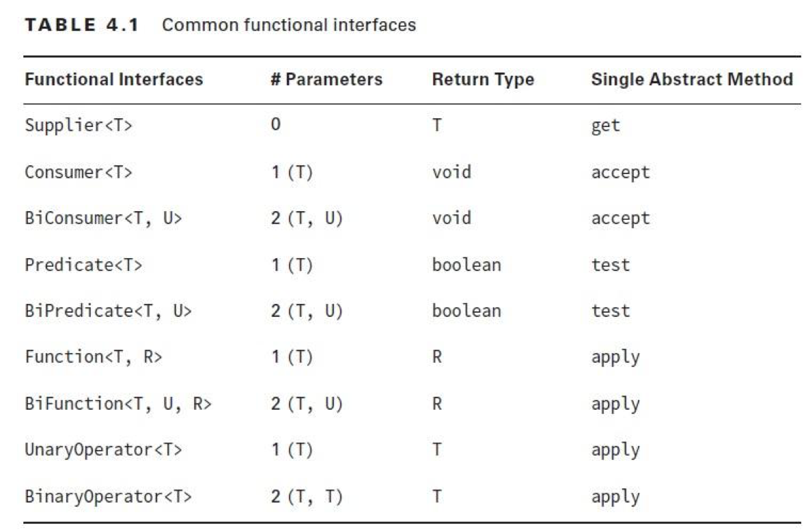The height and width of the screenshot is (532, 808).
Task: Click the "# Parameters" column header
Action: [326, 80]
